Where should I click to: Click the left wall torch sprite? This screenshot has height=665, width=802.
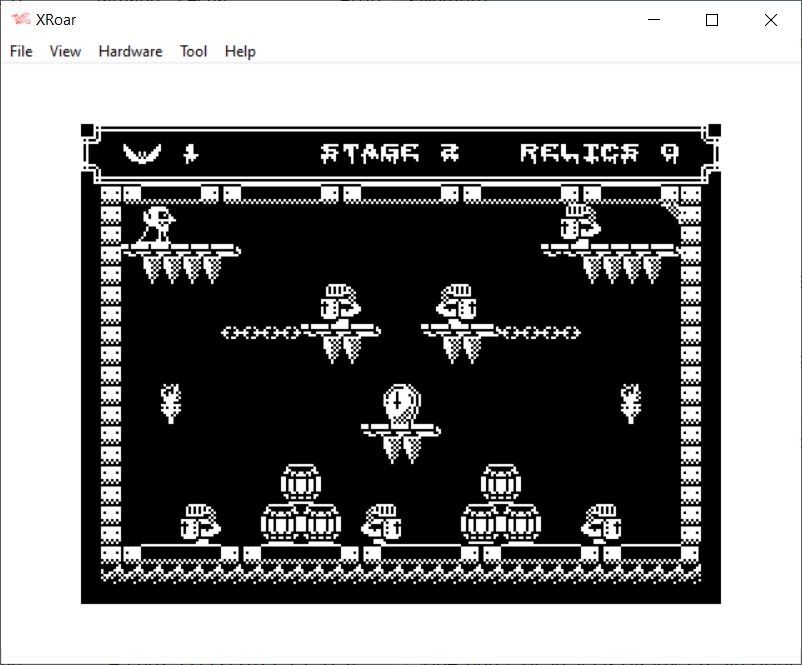[170, 403]
